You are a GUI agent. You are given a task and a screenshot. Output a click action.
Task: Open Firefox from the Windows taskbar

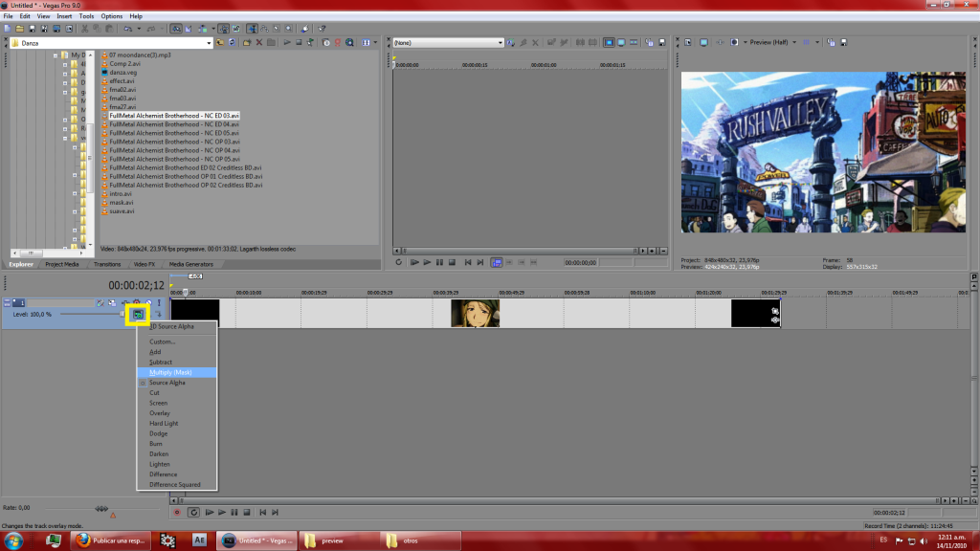[111, 541]
